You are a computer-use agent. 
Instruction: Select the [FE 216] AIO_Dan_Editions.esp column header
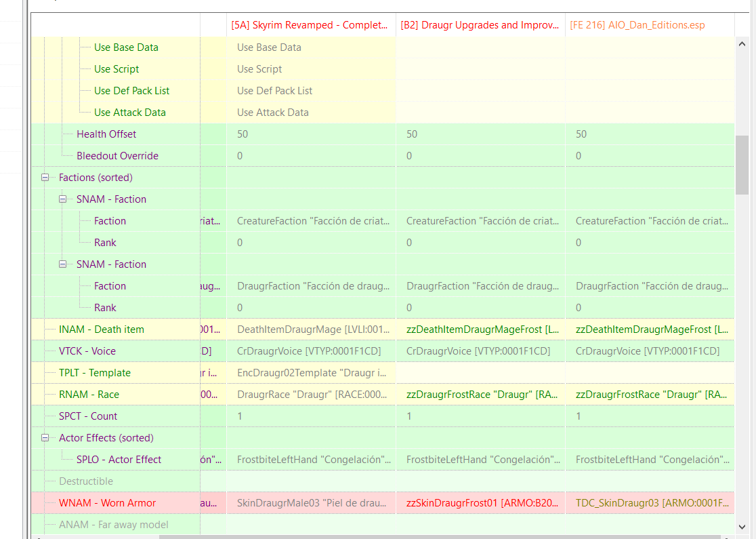[650, 25]
